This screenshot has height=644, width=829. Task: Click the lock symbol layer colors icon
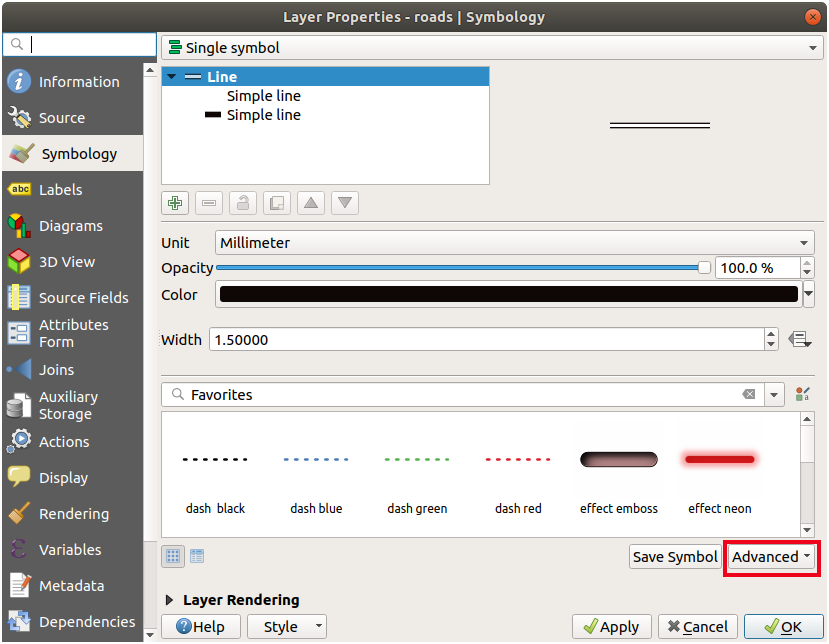243,203
